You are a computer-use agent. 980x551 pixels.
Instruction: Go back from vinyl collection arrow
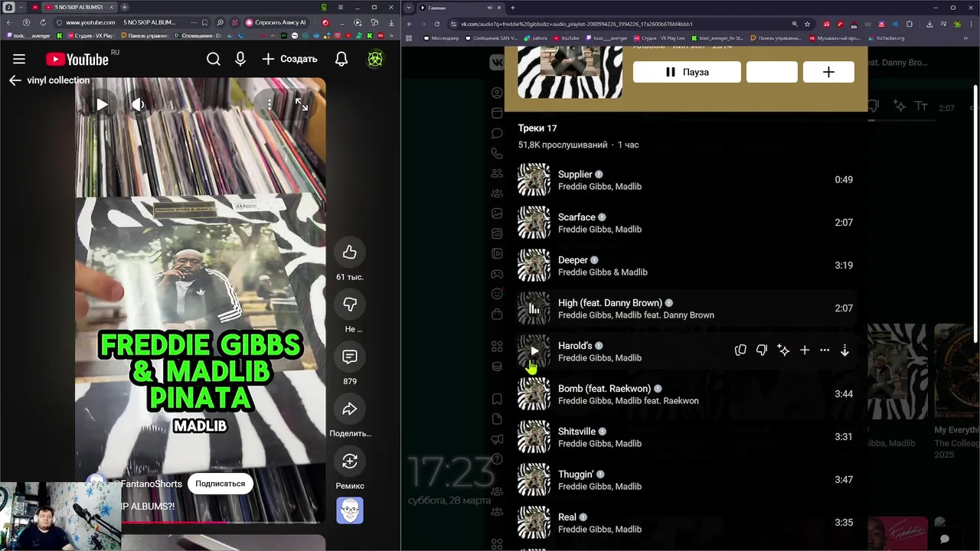(15, 80)
